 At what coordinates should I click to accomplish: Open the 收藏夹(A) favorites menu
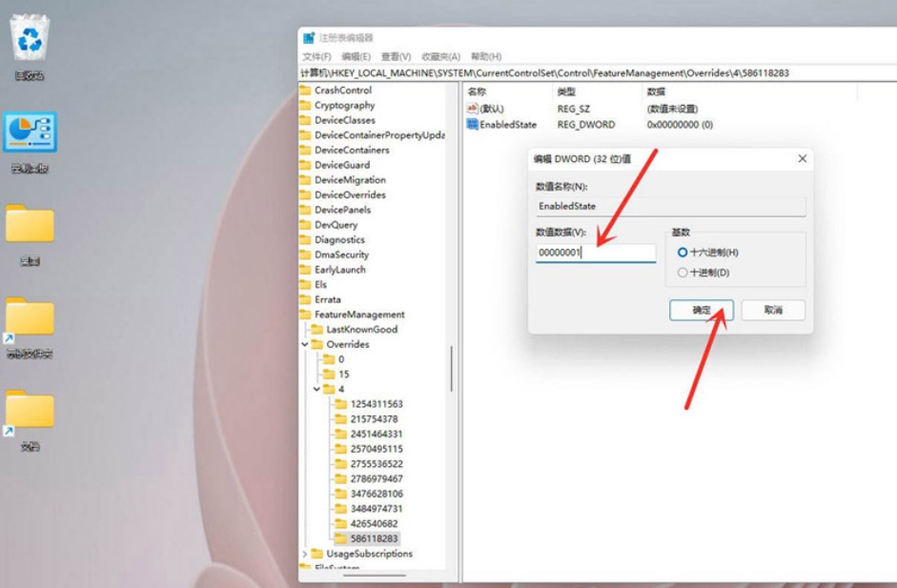440,57
